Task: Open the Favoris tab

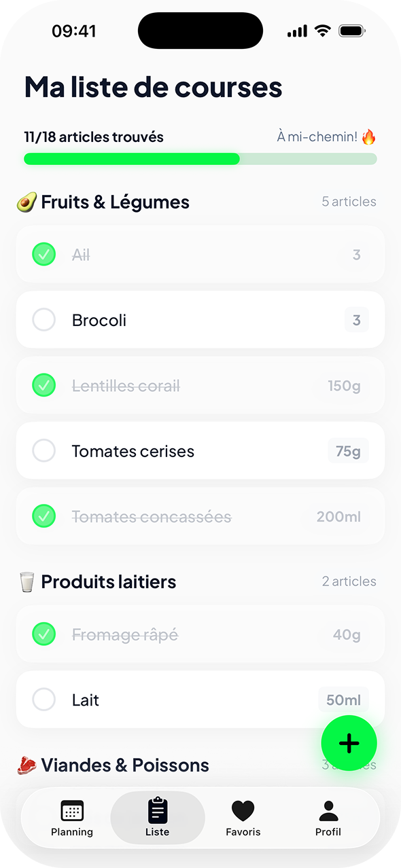Action: point(243,818)
